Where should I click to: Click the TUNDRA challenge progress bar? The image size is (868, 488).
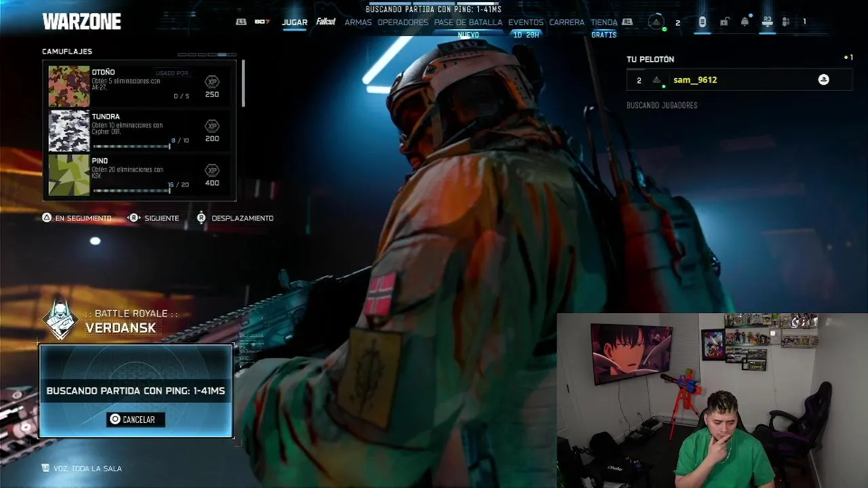click(x=132, y=146)
